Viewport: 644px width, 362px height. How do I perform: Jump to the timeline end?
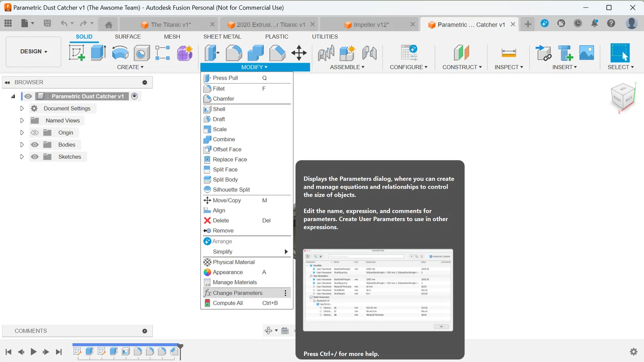[59, 352]
